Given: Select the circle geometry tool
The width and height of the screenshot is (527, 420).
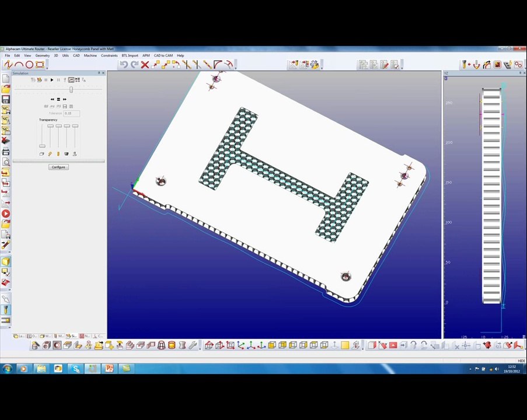Looking at the screenshot, I should click(x=29, y=65).
